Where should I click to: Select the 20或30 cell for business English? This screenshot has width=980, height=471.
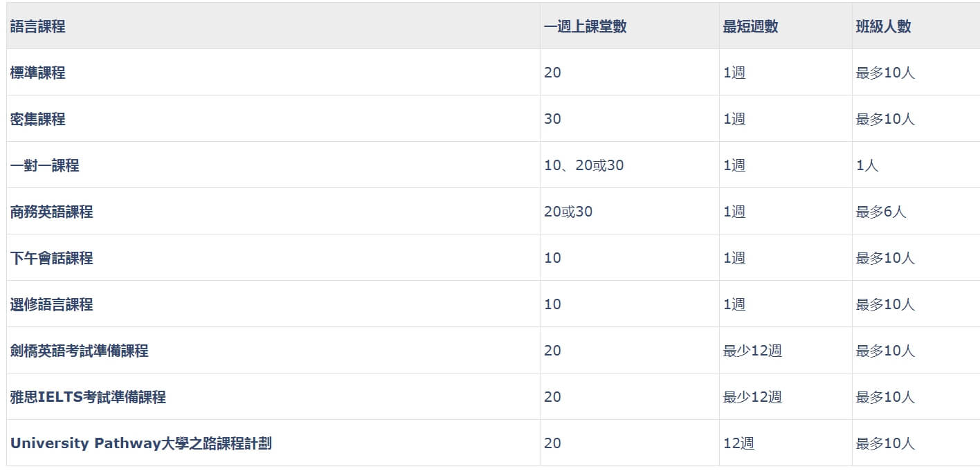pos(568,212)
